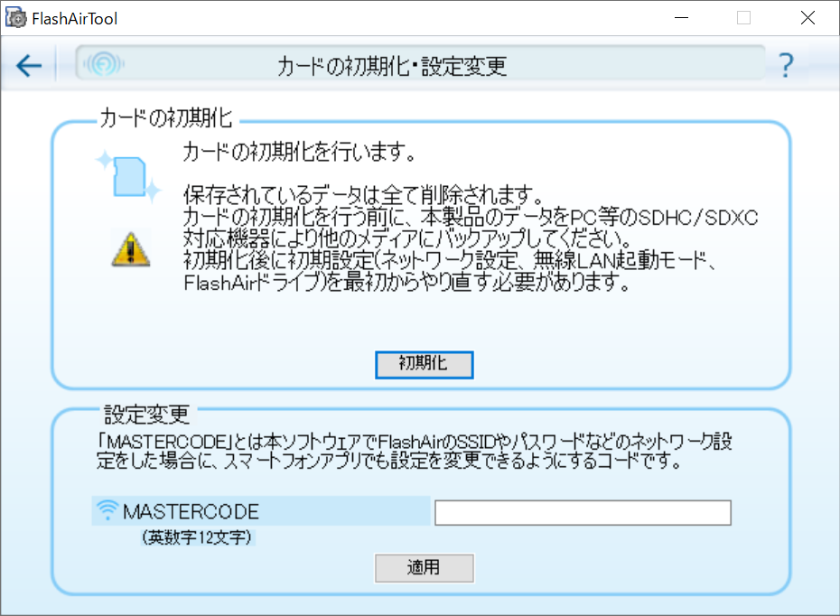
Task: Click the MASTERCODE description paragraph
Action: [414, 453]
